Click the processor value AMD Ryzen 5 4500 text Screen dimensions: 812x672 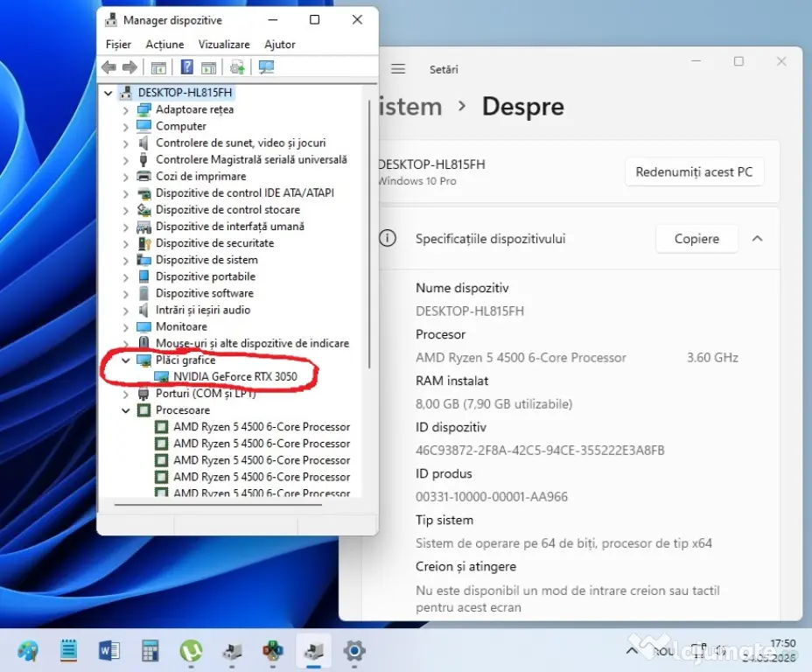pyautogui.click(x=521, y=357)
